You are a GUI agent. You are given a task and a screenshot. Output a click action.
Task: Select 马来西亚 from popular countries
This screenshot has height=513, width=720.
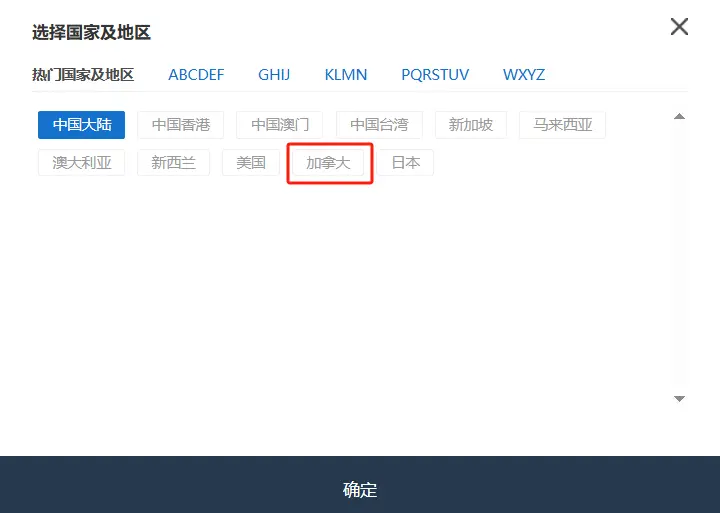[563, 125]
